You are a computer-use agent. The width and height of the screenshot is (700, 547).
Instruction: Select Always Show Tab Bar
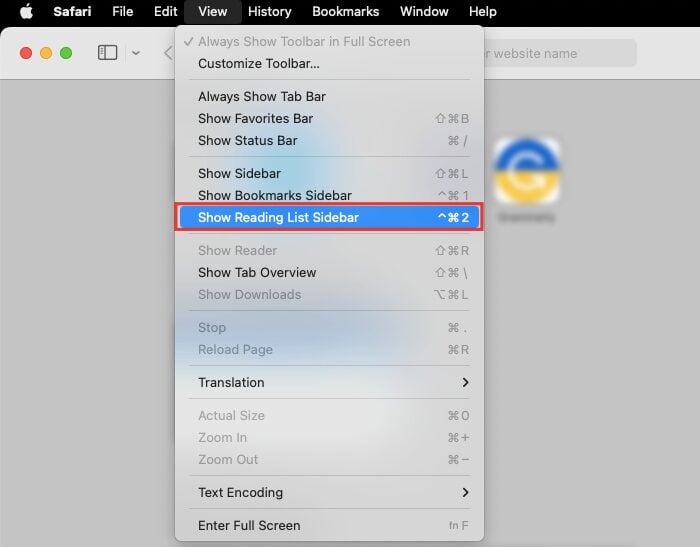coord(329,96)
